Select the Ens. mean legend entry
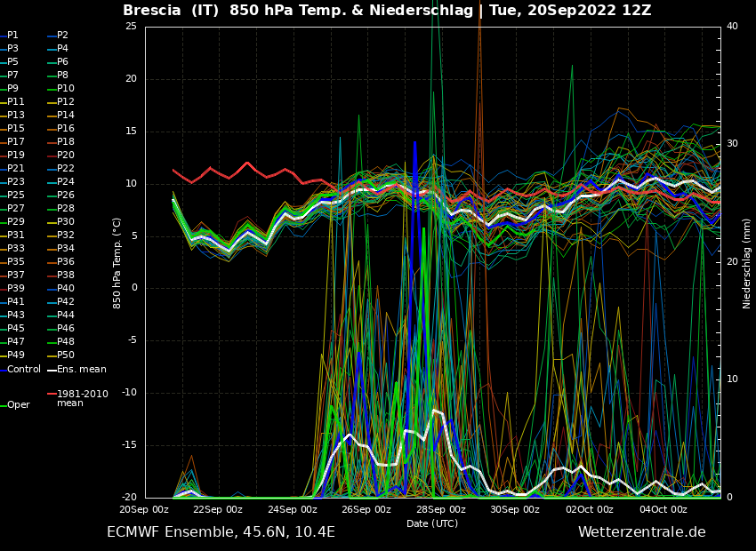 point(76,370)
